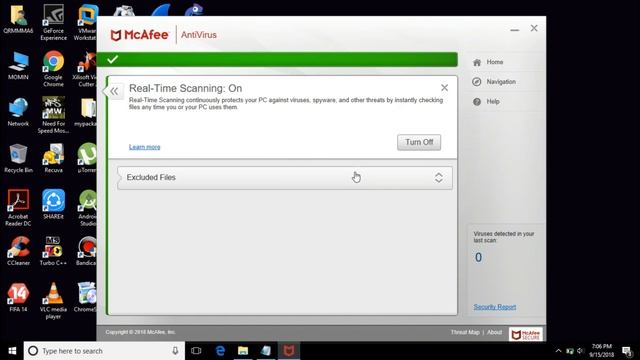This screenshot has width=640, height=360.
Task: Click the green status checkmark
Action: 112,60
